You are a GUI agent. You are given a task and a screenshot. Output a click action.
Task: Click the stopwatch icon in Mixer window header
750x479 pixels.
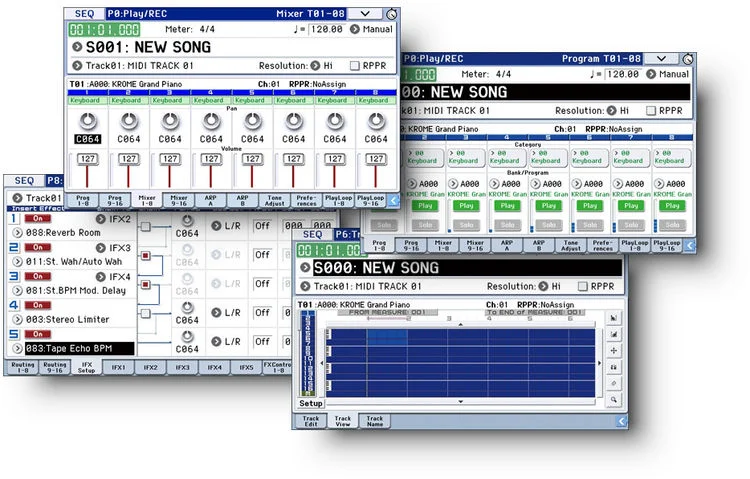coord(391,14)
